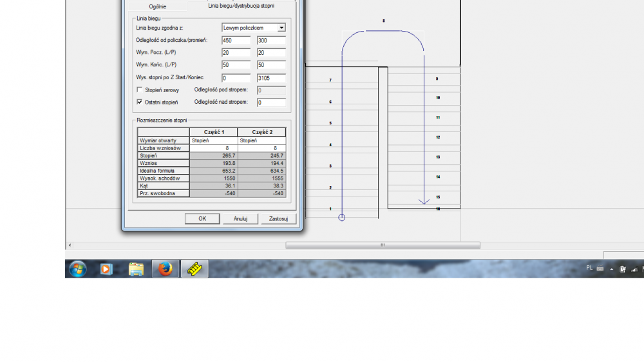Click the network signal tray icon

633,269
